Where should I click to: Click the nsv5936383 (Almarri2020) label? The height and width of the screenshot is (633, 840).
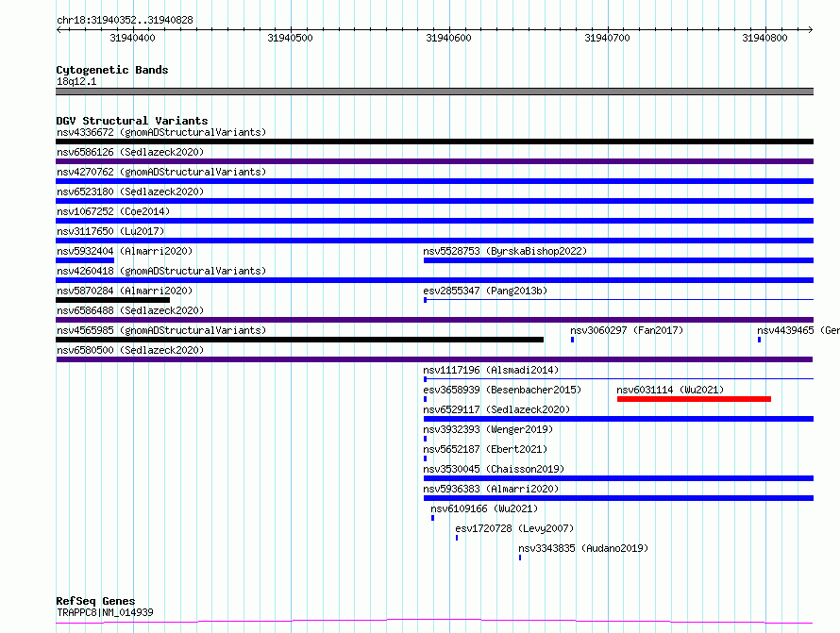coord(491,489)
